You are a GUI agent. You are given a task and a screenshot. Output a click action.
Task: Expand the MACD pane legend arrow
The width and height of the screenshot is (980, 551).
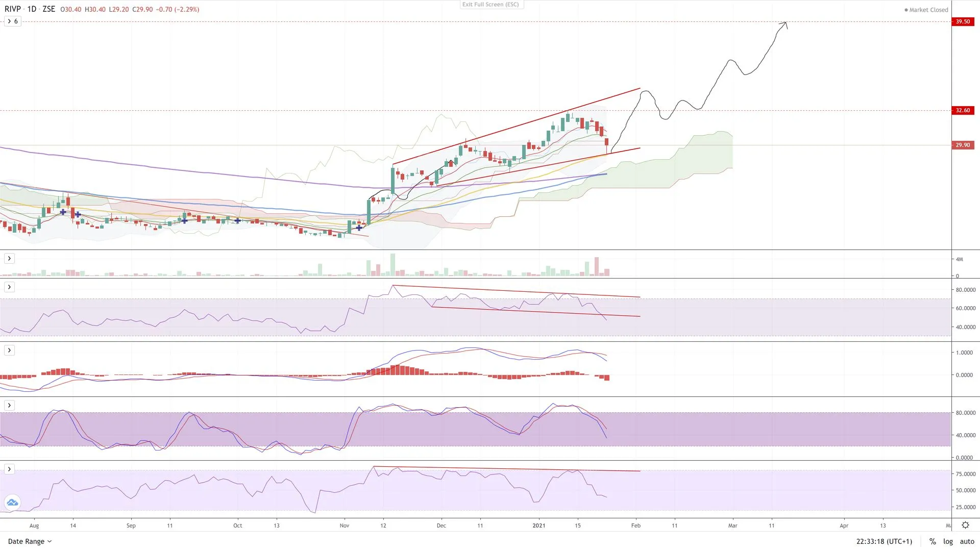pos(9,350)
